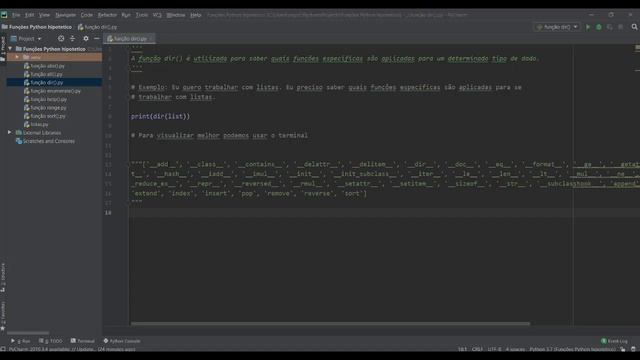Image resolution: width=640 pixels, height=360 pixels.
Task: Click the Project panel horizontal scrollbar
Action: pos(28,333)
